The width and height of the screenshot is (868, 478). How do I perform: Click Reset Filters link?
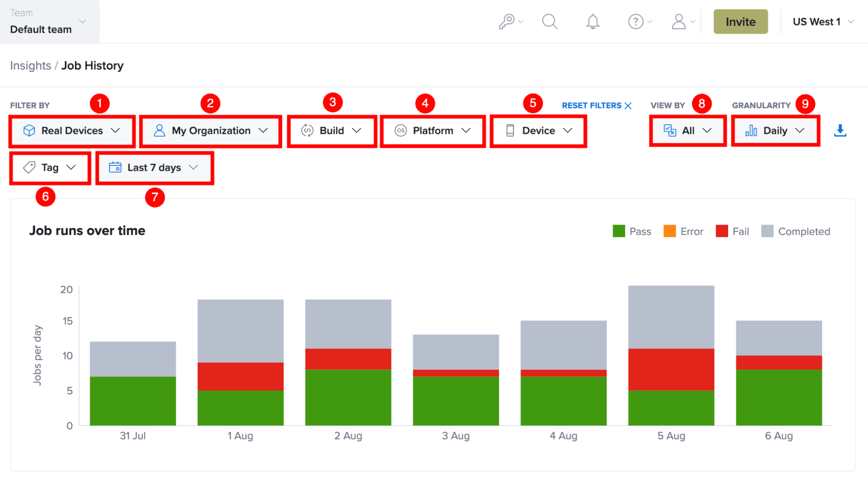(597, 106)
